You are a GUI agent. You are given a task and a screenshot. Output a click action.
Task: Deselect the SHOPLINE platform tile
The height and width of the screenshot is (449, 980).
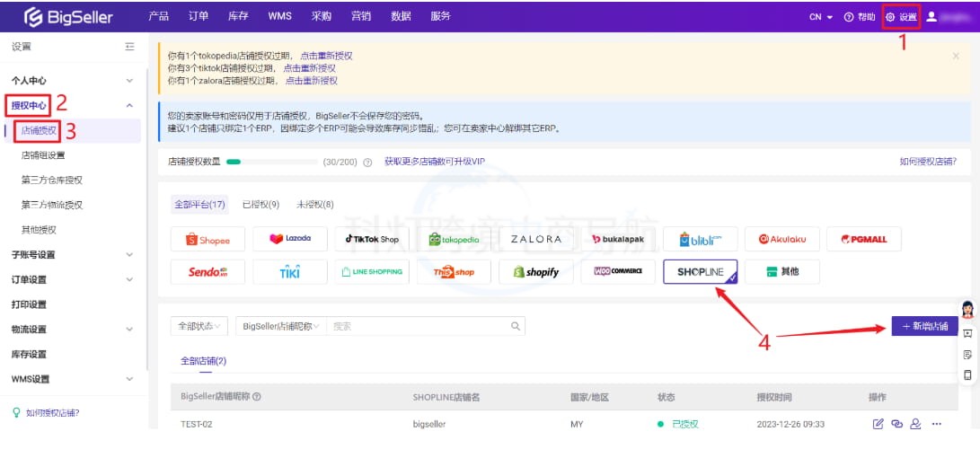(700, 272)
